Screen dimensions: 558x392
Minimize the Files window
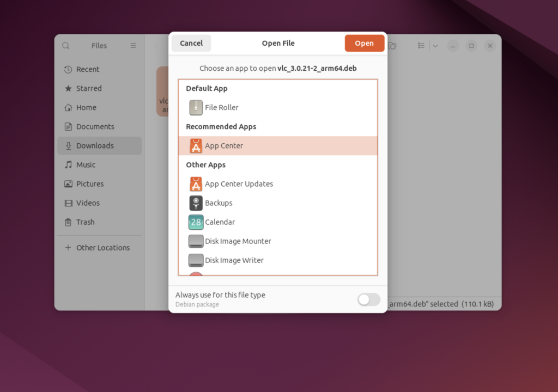pos(453,46)
